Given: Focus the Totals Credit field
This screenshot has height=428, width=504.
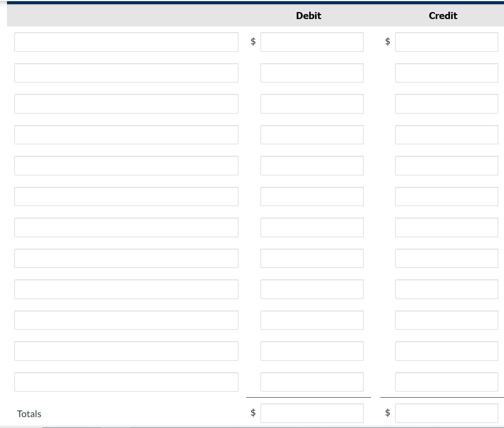Looking at the screenshot, I should (446, 413).
